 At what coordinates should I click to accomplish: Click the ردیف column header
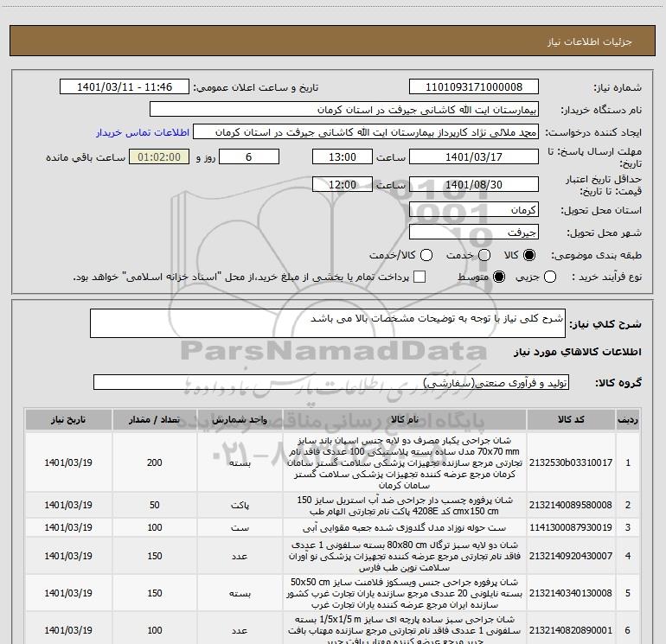[628, 419]
